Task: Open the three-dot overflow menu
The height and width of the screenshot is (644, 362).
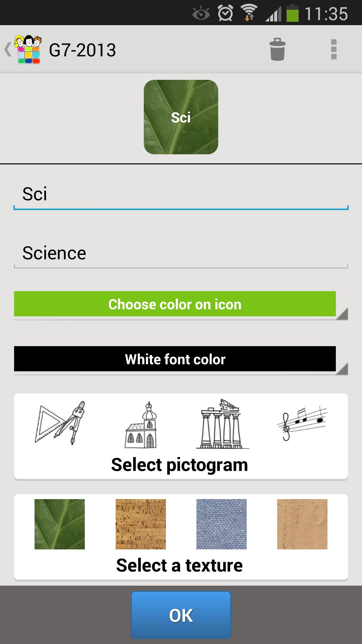Action: coord(334,50)
